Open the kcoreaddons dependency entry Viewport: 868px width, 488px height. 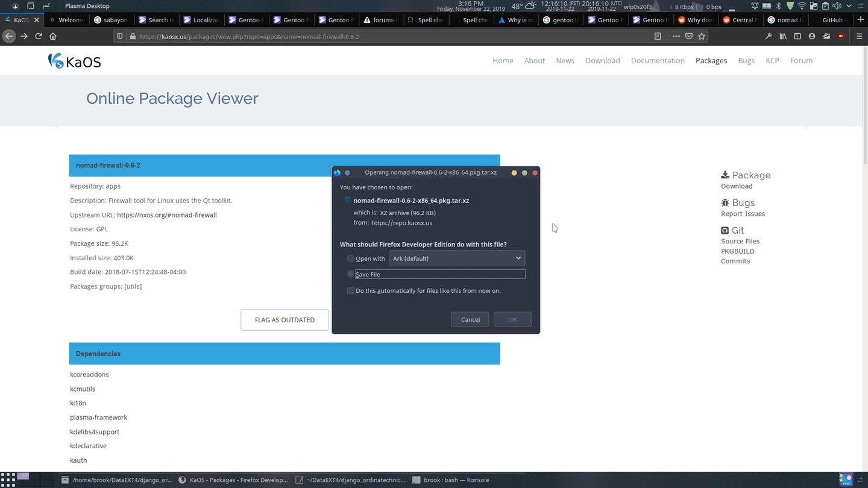[89, 374]
